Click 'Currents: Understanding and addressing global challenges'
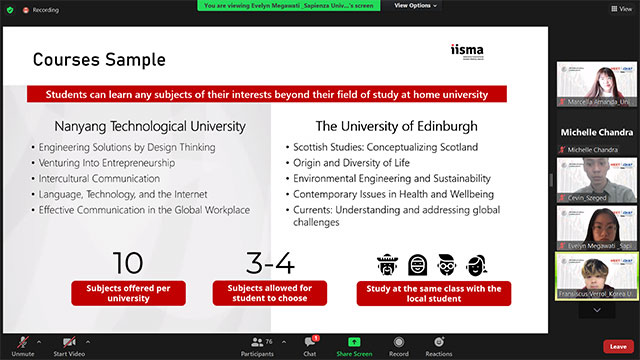 coord(396,216)
